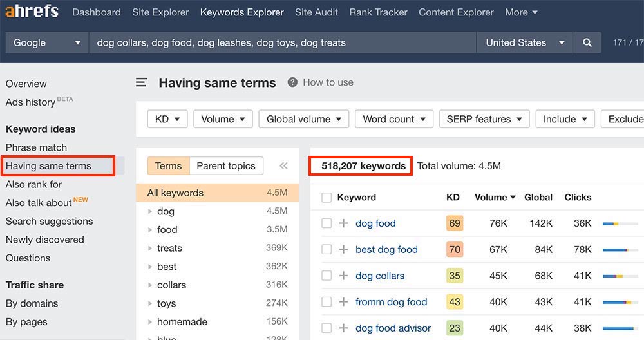Open the Google search engine dropdown
Image resolution: width=644 pixels, height=340 pixels.
[x=47, y=42]
